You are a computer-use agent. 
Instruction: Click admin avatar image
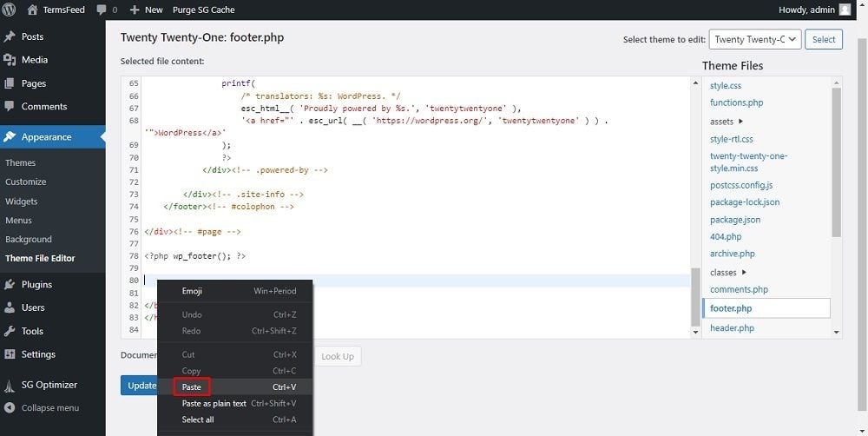tap(845, 10)
